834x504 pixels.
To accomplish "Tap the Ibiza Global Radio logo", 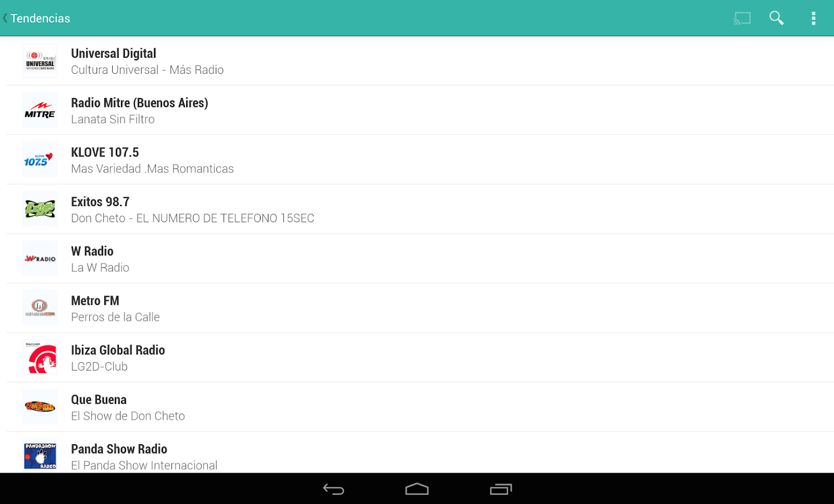I will pyautogui.click(x=40, y=357).
